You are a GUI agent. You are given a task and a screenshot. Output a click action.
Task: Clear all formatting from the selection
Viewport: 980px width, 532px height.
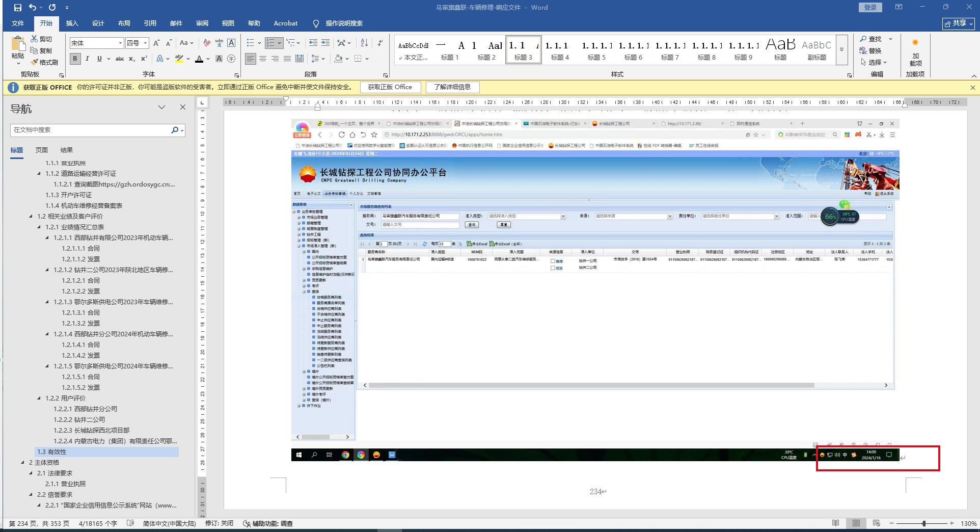[207, 43]
